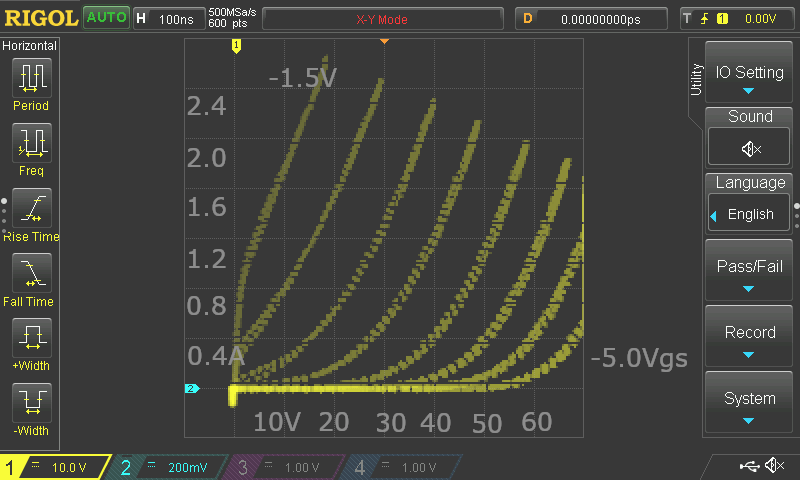Click the H horizontal scale indicator

[x=141, y=19]
